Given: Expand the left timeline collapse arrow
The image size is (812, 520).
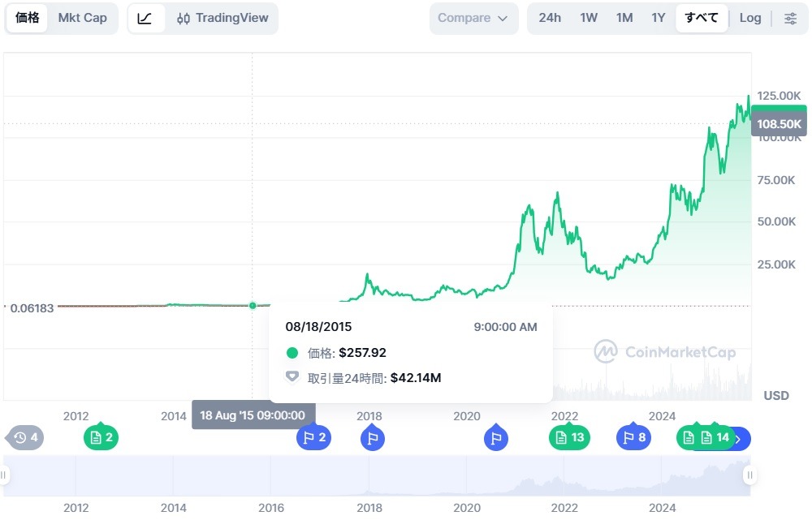Looking at the screenshot, I should (3, 474).
